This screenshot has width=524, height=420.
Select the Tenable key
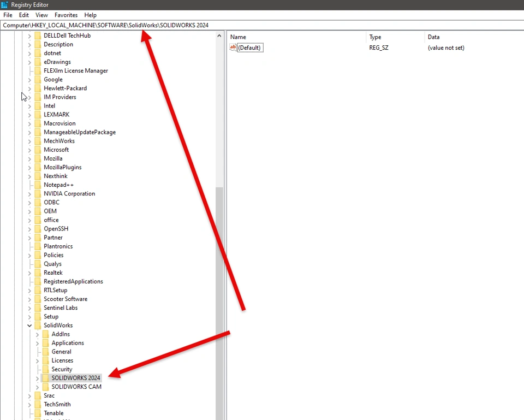tap(53, 413)
